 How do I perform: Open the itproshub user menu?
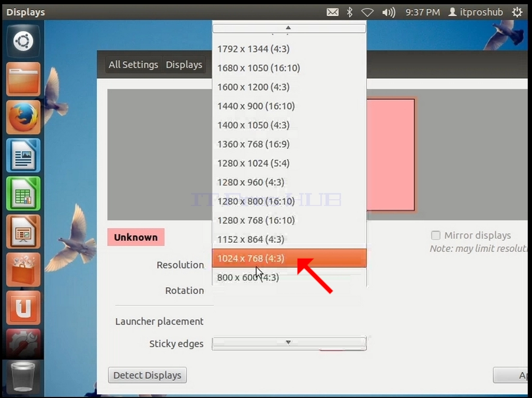pos(476,12)
